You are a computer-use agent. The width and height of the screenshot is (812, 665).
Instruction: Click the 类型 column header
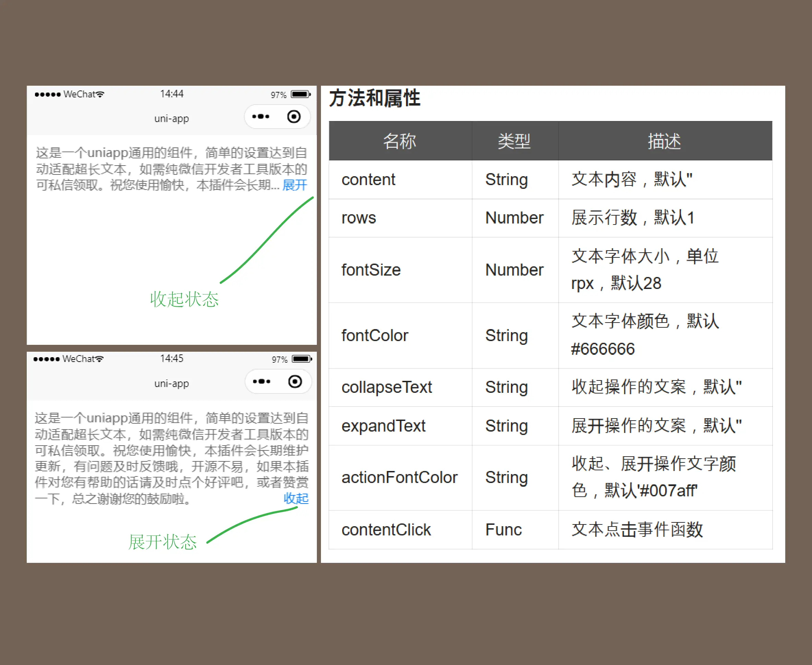(x=514, y=141)
